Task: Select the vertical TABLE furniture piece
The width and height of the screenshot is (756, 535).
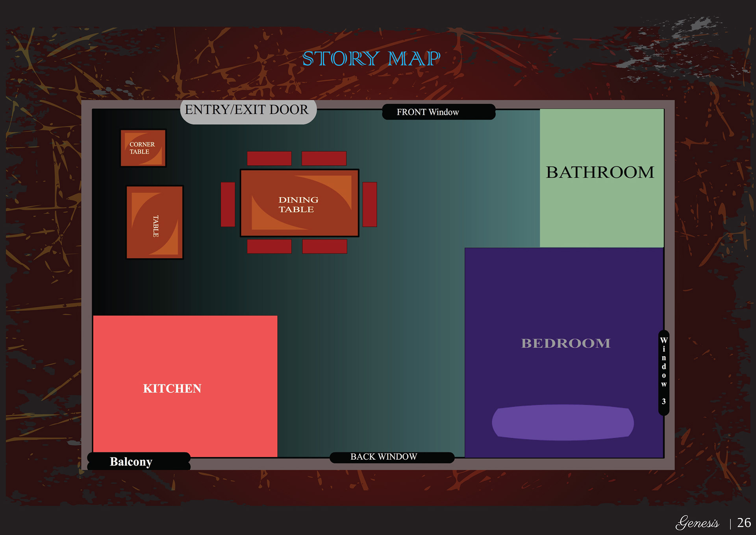Action: [155, 223]
